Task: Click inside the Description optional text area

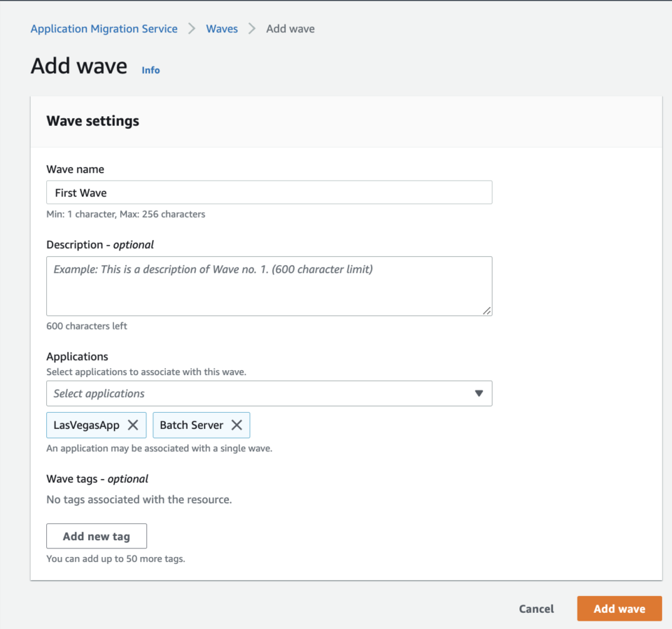Action: 269,285
